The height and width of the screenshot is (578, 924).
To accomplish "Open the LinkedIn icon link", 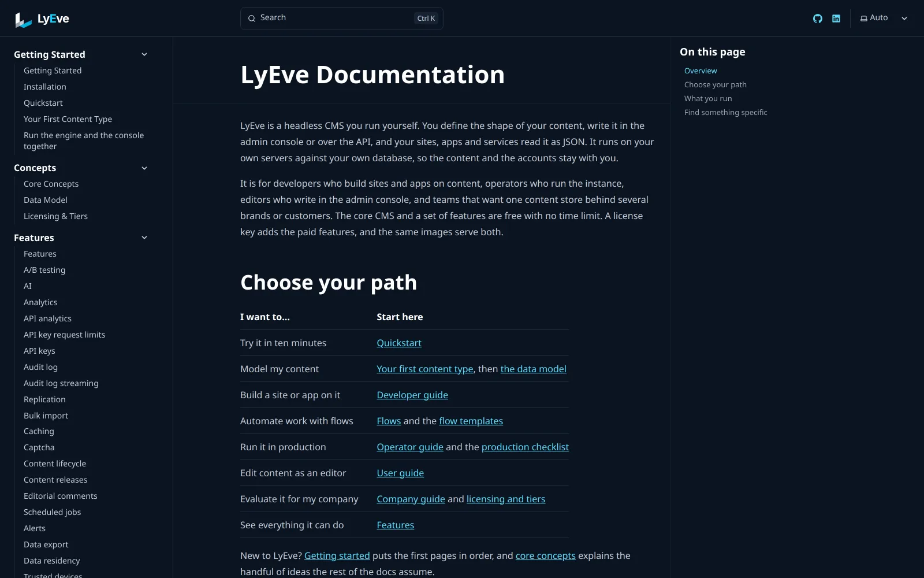I will click(x=836, y=18).
